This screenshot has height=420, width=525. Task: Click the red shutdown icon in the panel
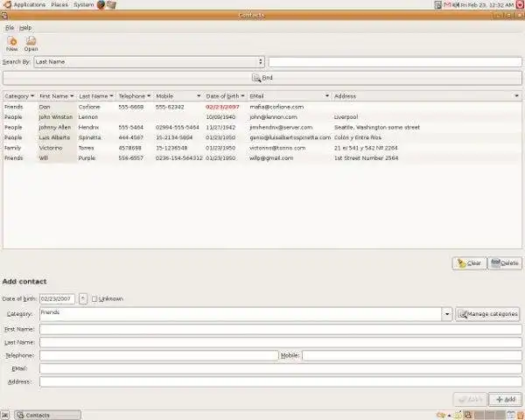click(520, 4)
